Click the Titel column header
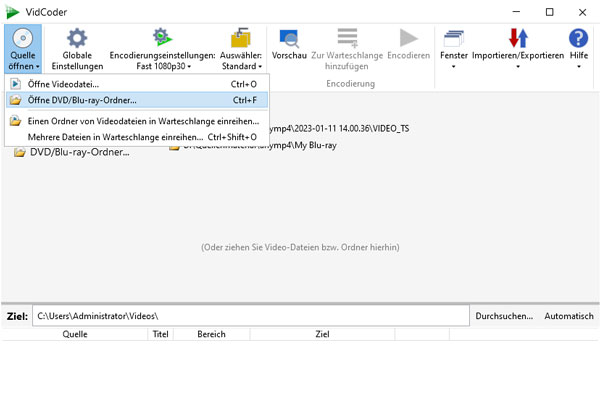The width and height of the screenshot is (600, 410). coord(160,334)
